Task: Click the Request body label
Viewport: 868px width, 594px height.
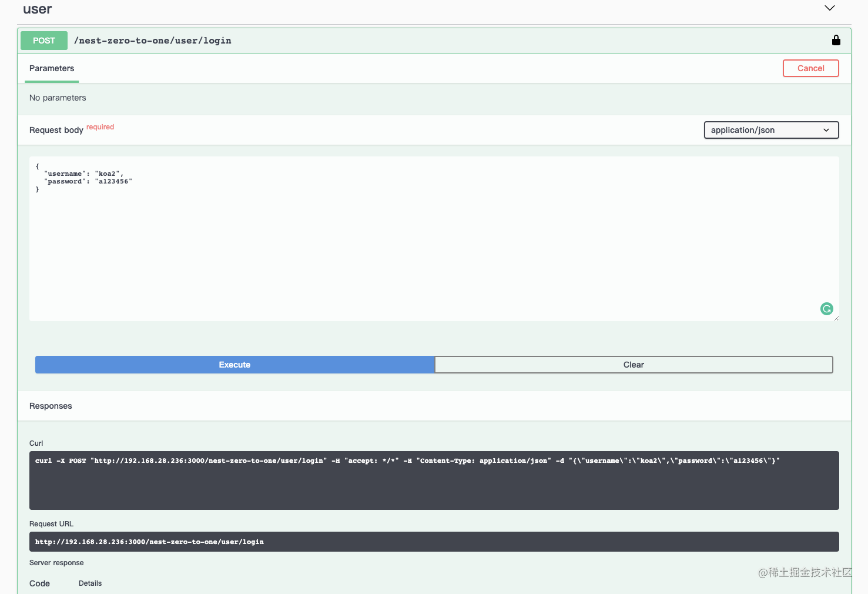Action: (56, 130)
